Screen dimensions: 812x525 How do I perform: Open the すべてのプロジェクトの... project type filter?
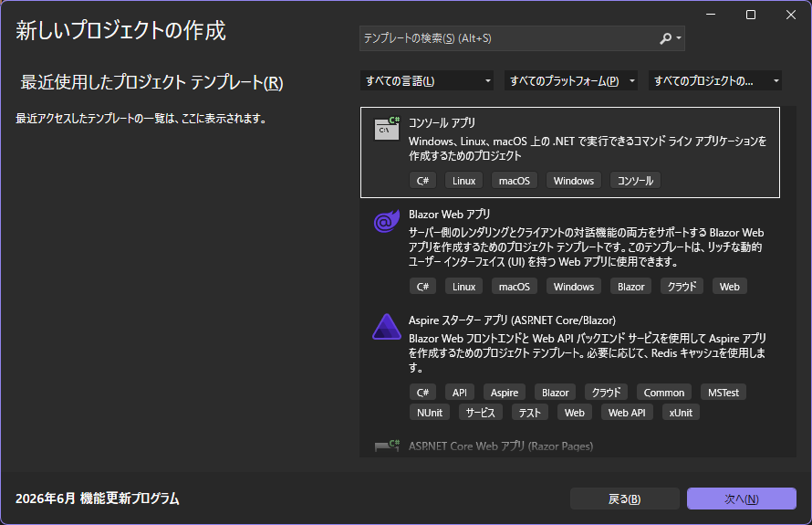pos(714,81)
